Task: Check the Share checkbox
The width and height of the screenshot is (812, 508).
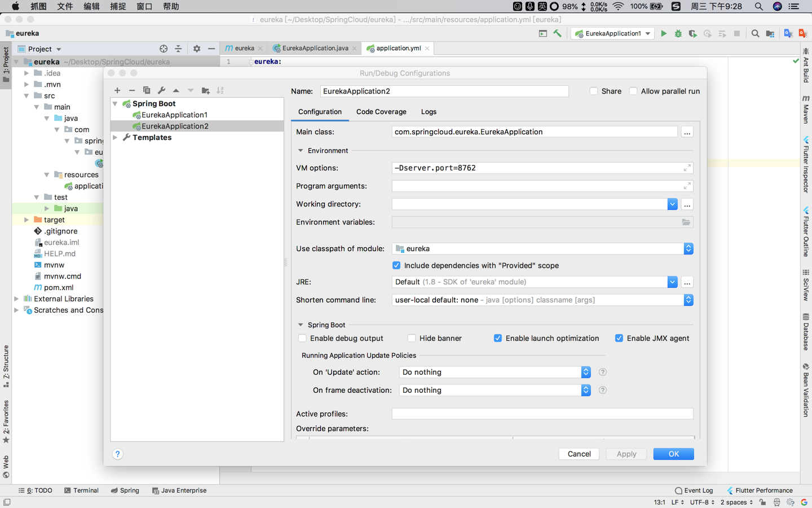Action: 594,91
